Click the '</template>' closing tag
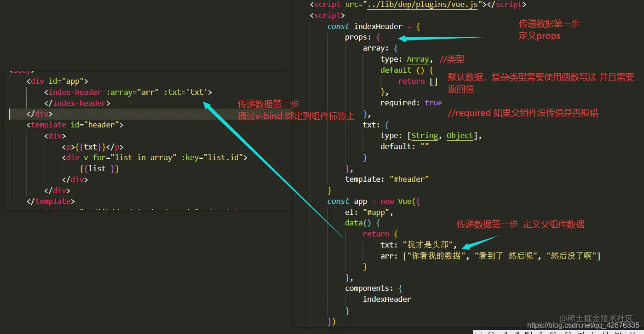The height and width of the screenshot is (334, 644). 51,201
